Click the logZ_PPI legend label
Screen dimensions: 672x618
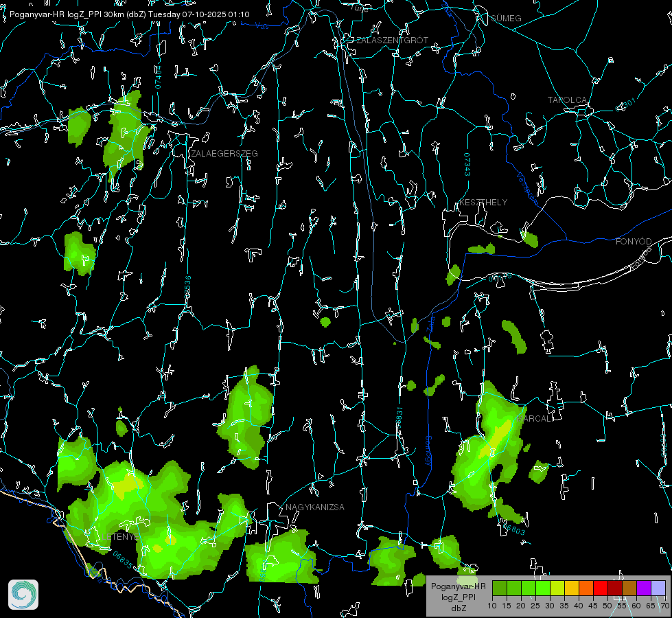(x=458, y=597)
